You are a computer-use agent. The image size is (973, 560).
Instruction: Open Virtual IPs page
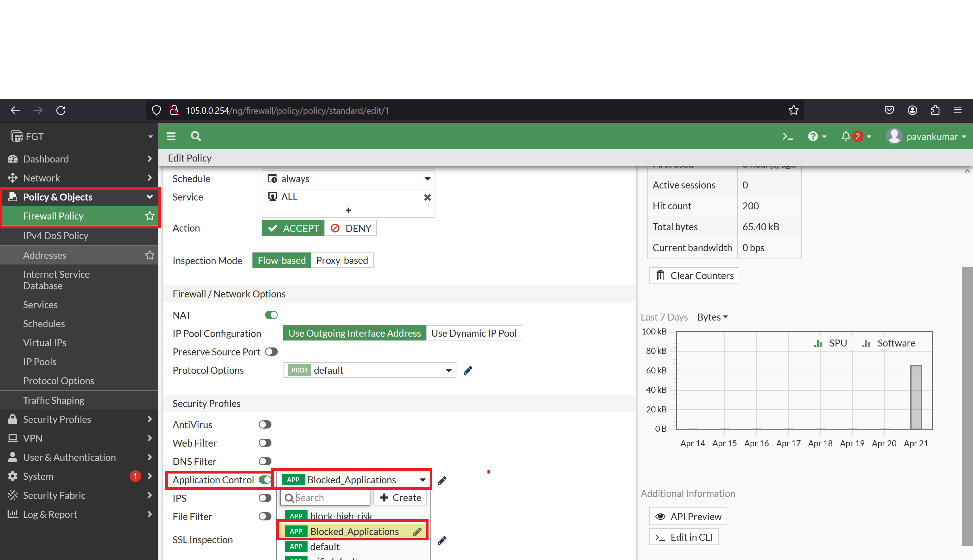click(x=45, y=343)
